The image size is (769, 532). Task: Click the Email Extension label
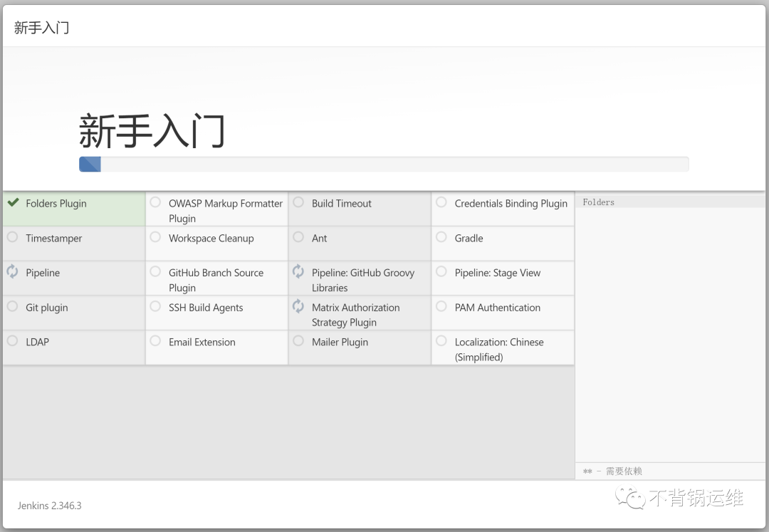tap(202, 342)
